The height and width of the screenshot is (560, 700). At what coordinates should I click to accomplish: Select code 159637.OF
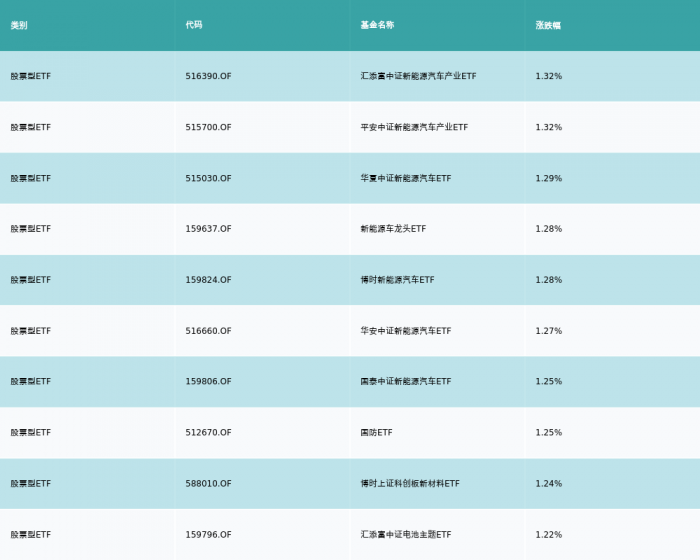[x=208, y=229]
